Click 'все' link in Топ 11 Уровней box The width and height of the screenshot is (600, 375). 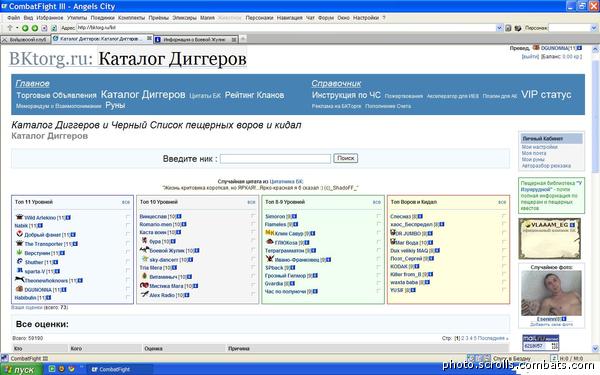pyautogui.click(x=126, y=202)
